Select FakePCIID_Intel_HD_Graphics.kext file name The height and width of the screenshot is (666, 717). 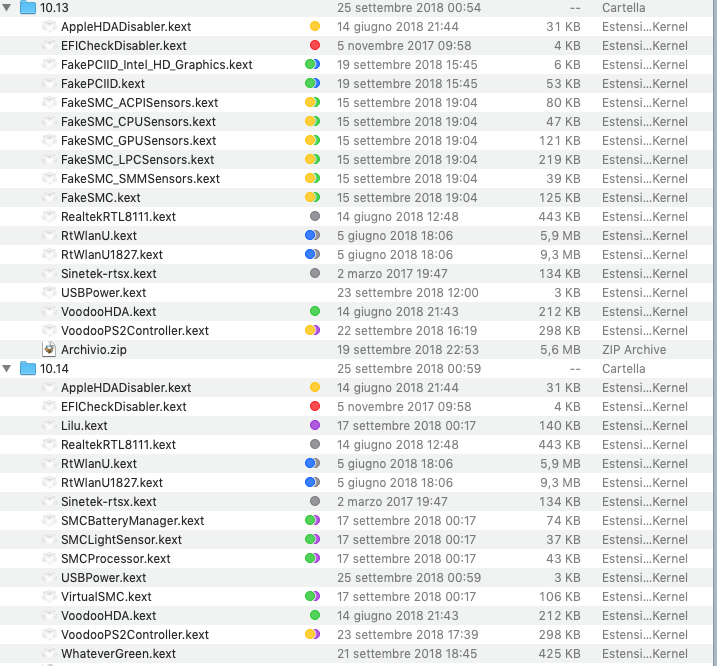click(x=156, y=65)
